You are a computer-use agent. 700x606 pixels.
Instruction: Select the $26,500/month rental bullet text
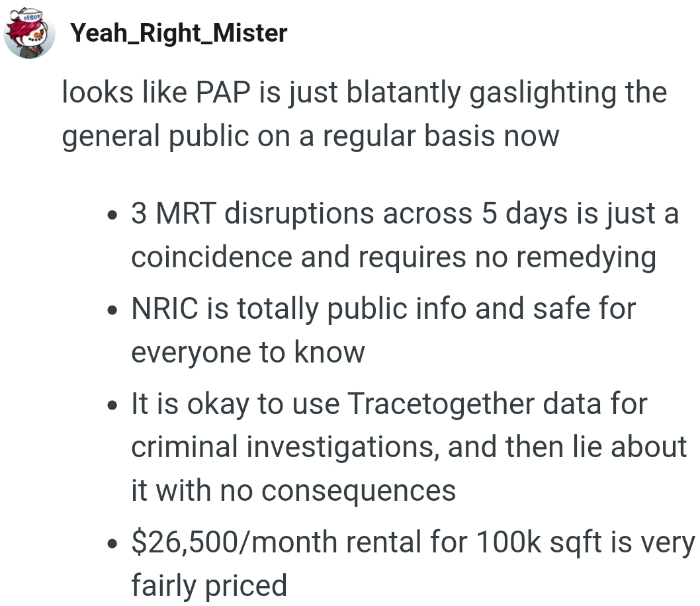click(x=410, y=564)
